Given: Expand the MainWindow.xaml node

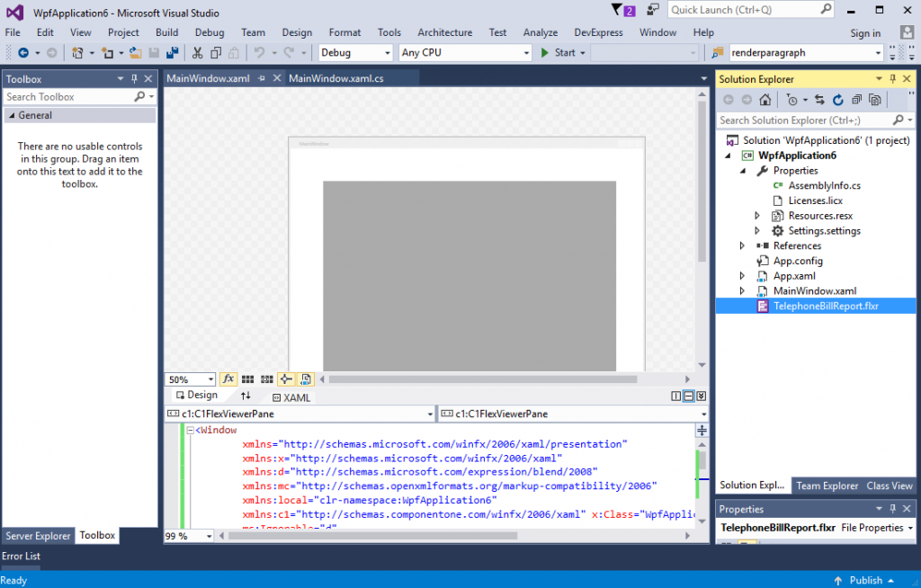Looking at the screenshot, I should click(742, 290).
